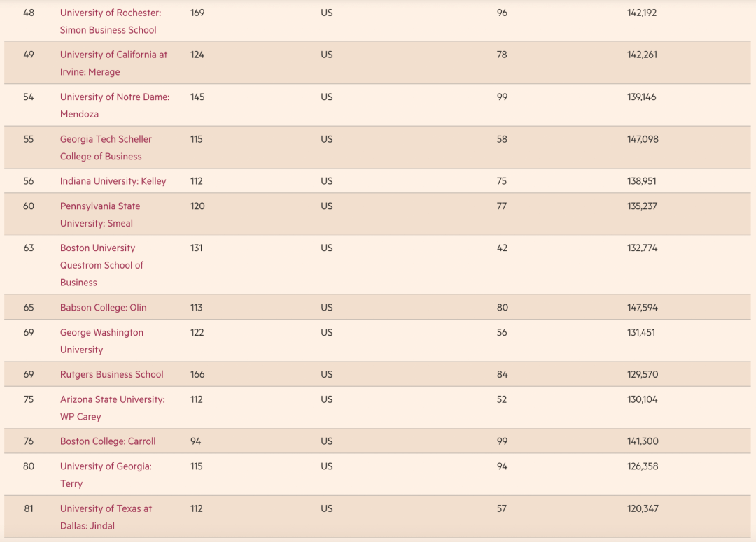Click value 131 in Boston University row

pos(196,248)
